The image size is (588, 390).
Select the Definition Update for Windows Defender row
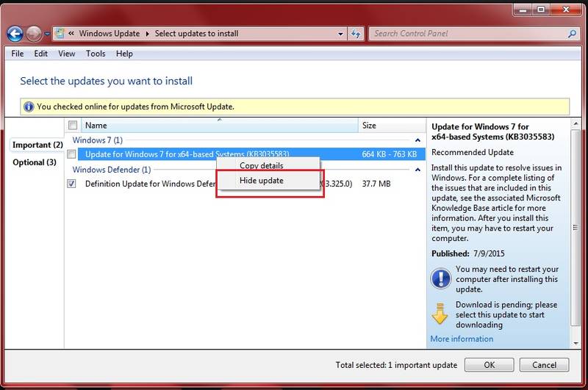(251, 184)
